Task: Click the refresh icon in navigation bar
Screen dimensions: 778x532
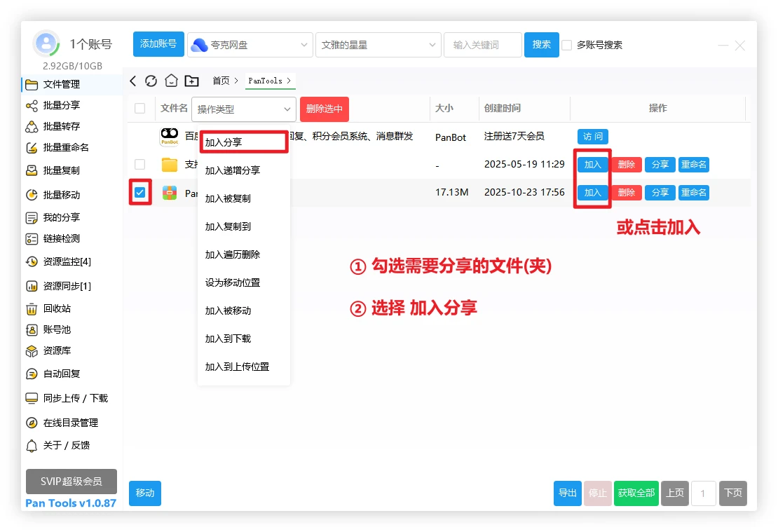Action: pos(151,81)
